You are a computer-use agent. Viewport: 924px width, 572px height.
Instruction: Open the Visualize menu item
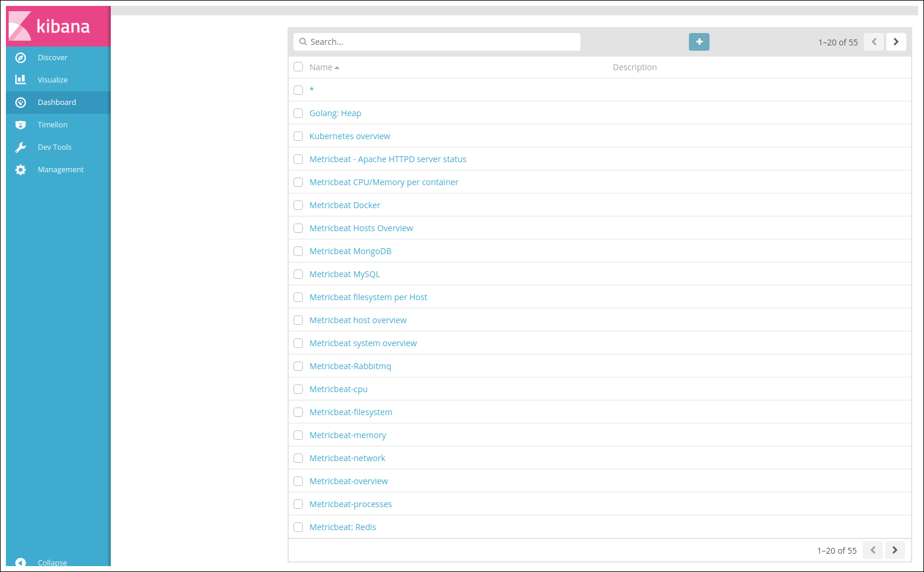click(52, 80)
